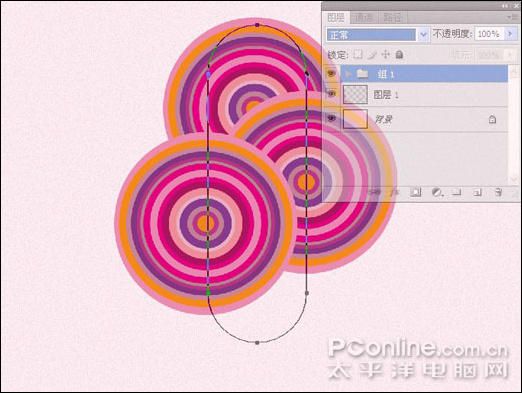Image resolution: width=522 pixels, height=393 pixels.
Task: Click the top anchor point of path
Action: tap(257, 25)
